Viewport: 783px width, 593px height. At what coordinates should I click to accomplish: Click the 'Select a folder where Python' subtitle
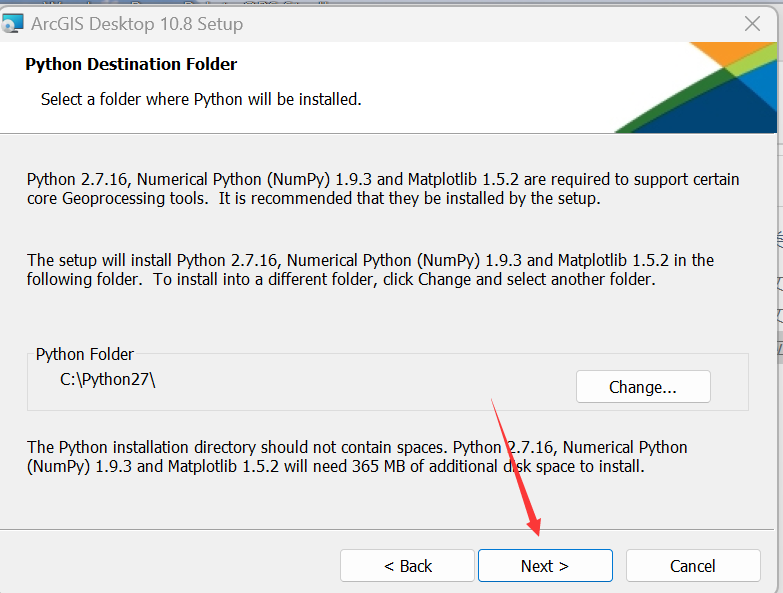[x=200, y=100]
